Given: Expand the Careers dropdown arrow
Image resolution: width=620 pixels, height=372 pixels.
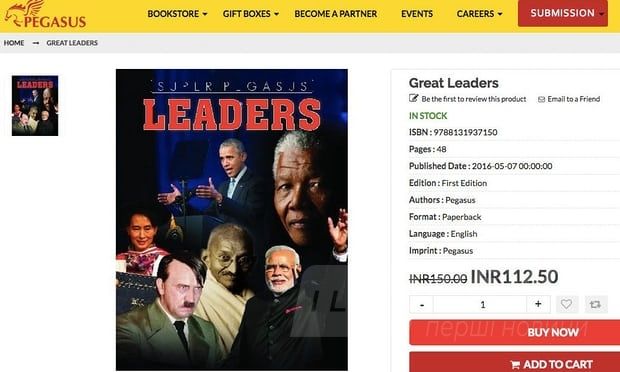Looking at the screenshot, I should click(500, 14).
